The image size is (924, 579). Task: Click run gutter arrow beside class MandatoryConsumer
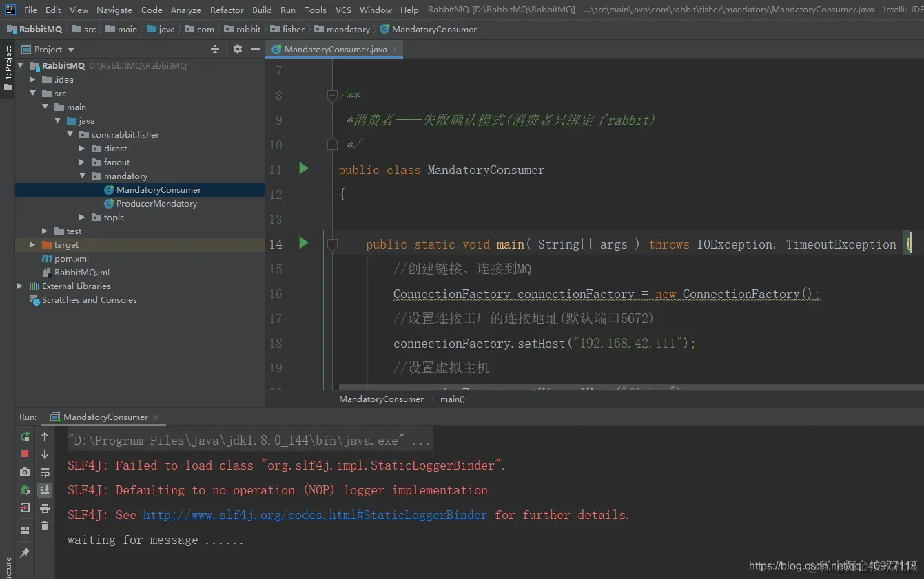304,169
